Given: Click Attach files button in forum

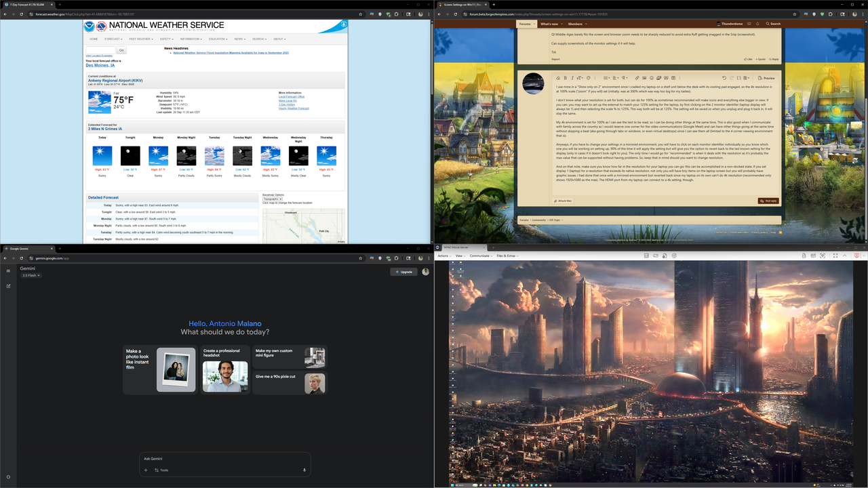Looking at the screenshot, I should coord(563,201).
